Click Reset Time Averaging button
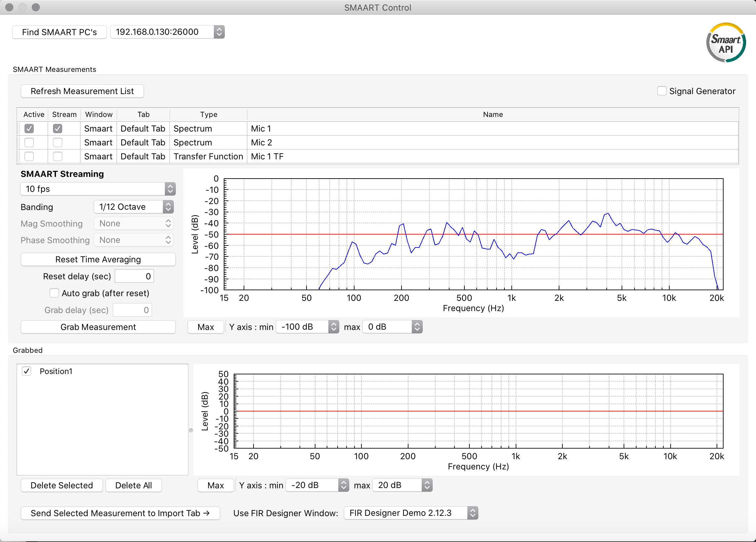This screenshot has width=756, height=542. point(98,259)
